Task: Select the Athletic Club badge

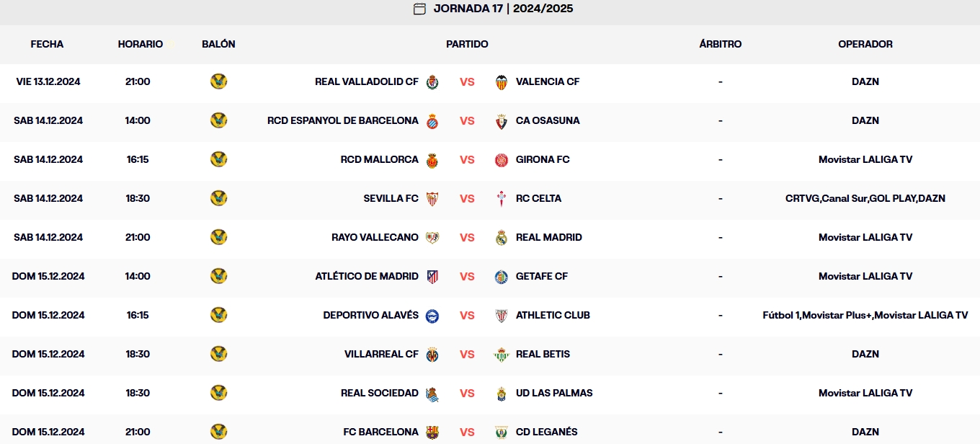Action: 502,315
